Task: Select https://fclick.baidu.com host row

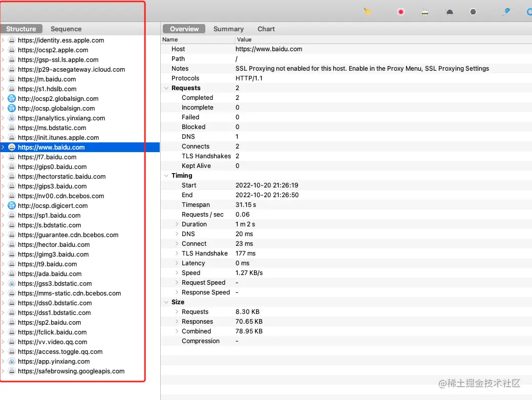Action: [x=80, y=332]
